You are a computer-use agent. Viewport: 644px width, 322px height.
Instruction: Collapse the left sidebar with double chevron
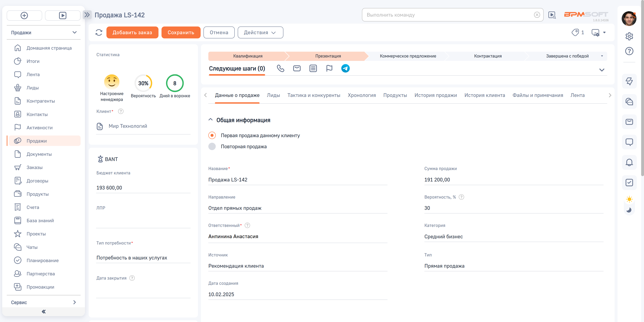coord(44,312)
